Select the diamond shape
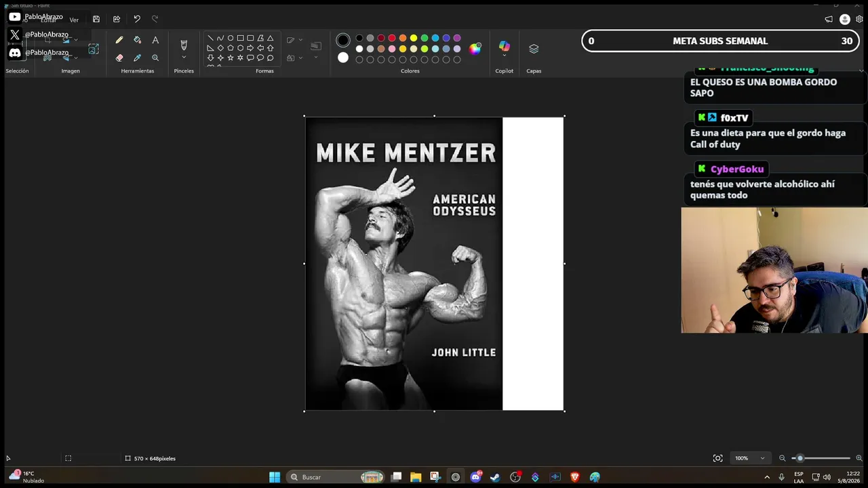This screenshot has width=868, height=488. pyautogui.click(x=220, y=48)
